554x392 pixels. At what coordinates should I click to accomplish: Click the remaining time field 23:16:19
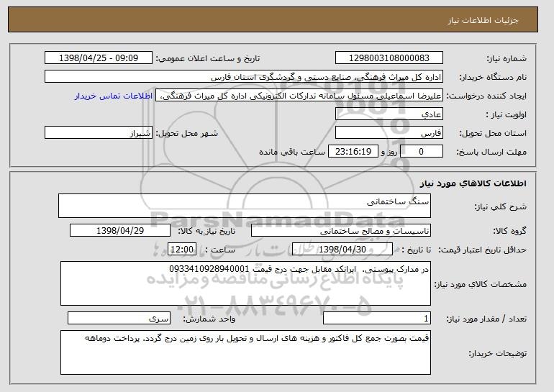pyautogui.click(x=353, y=152)
